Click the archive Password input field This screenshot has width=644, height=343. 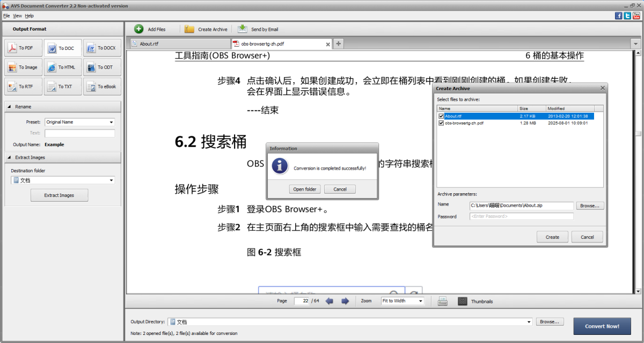(x=521, y=216)
